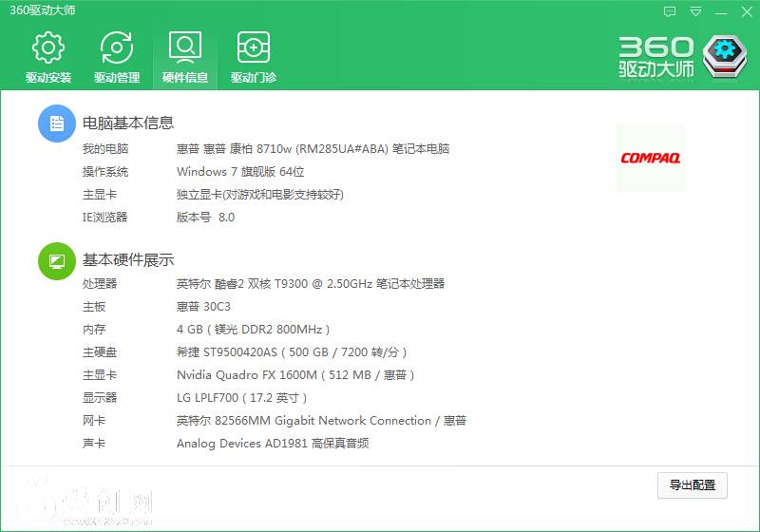760x532 pixels.
Task: Select the 酷睿2 双核 T9300 processor text
Action: [x=311, y=283]
